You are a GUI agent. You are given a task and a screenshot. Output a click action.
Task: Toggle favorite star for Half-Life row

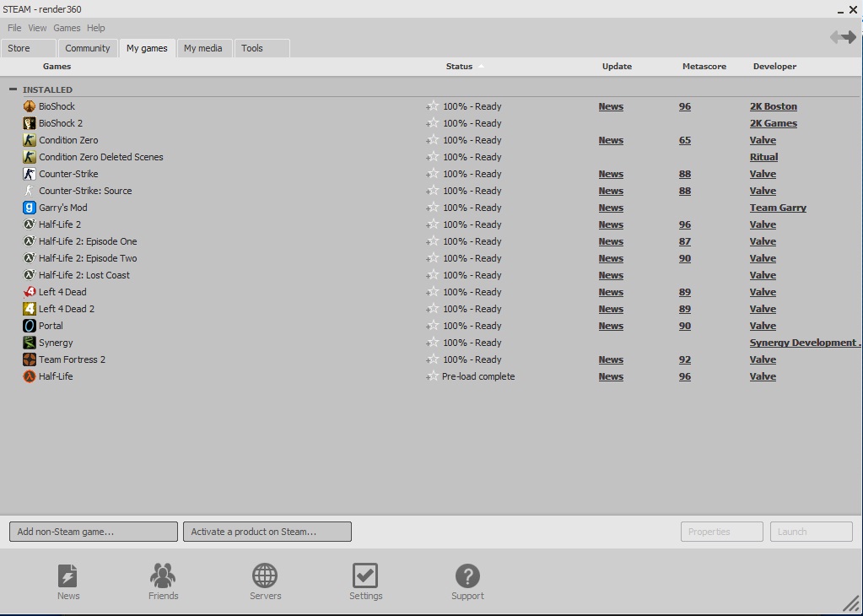tap(433, 376)
